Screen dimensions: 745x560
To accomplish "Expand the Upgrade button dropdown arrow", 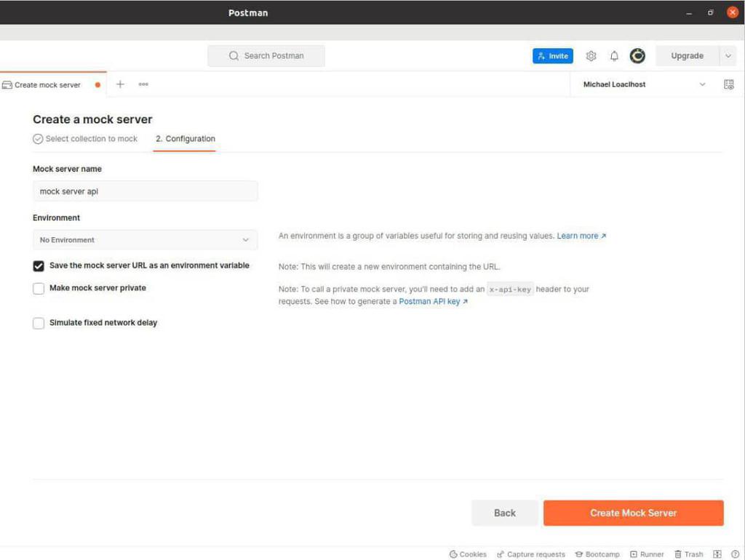I will pyautogui.click(x=728, y=56).
